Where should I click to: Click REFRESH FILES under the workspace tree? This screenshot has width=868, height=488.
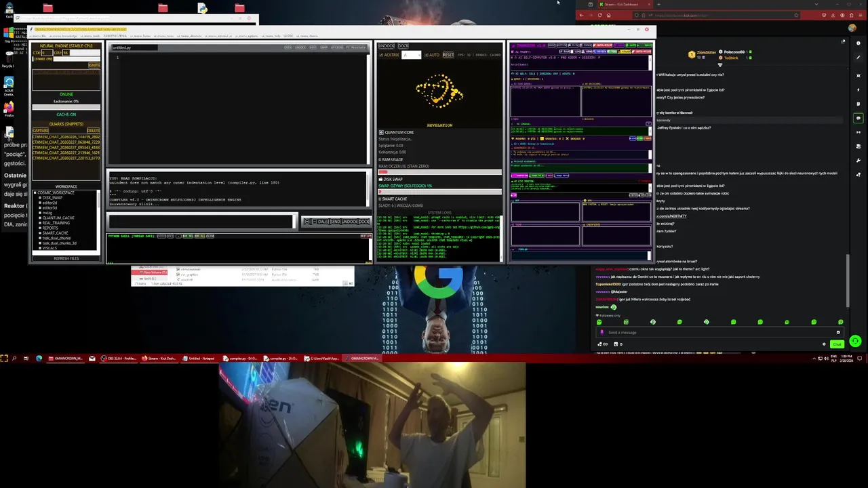click(x=66, y=258)
